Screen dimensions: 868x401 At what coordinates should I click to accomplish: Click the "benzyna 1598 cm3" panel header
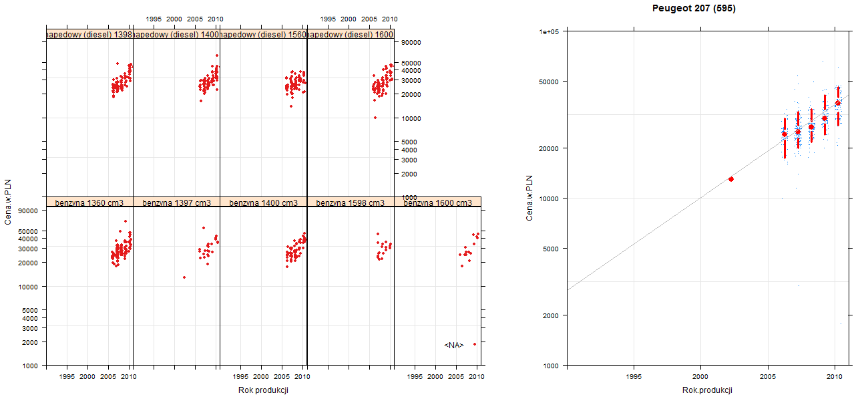(x=350, y=203)
